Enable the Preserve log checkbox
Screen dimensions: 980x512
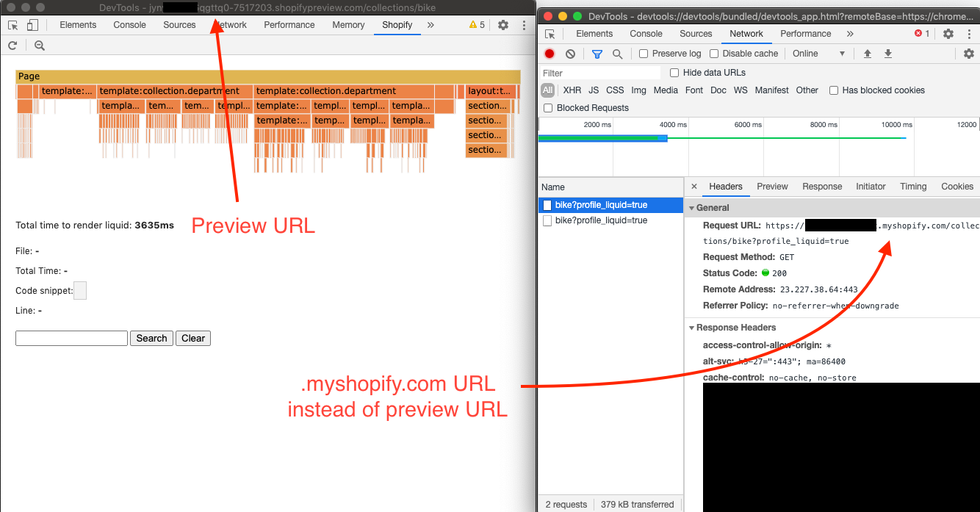tap(642, 53)
